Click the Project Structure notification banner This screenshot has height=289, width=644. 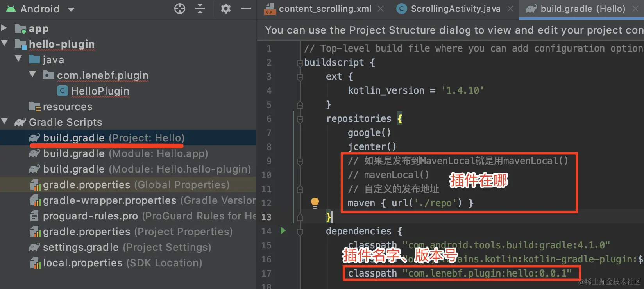[x=451, y=30]
